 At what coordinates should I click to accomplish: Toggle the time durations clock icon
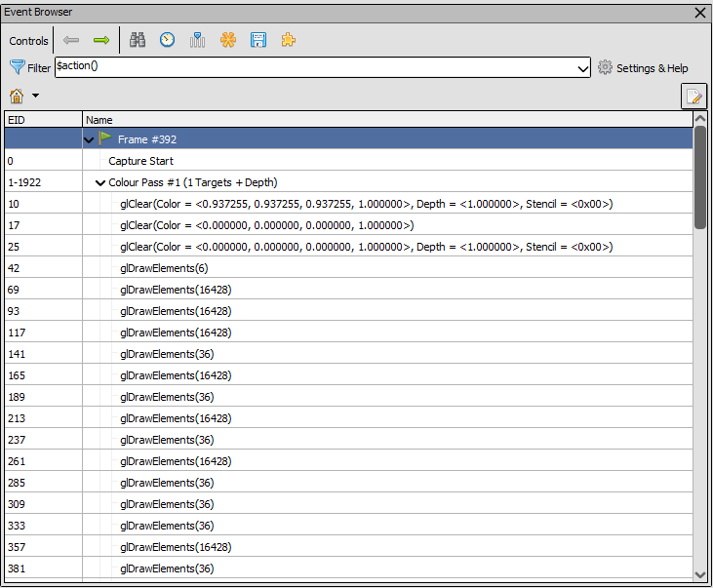pos(168,40)
